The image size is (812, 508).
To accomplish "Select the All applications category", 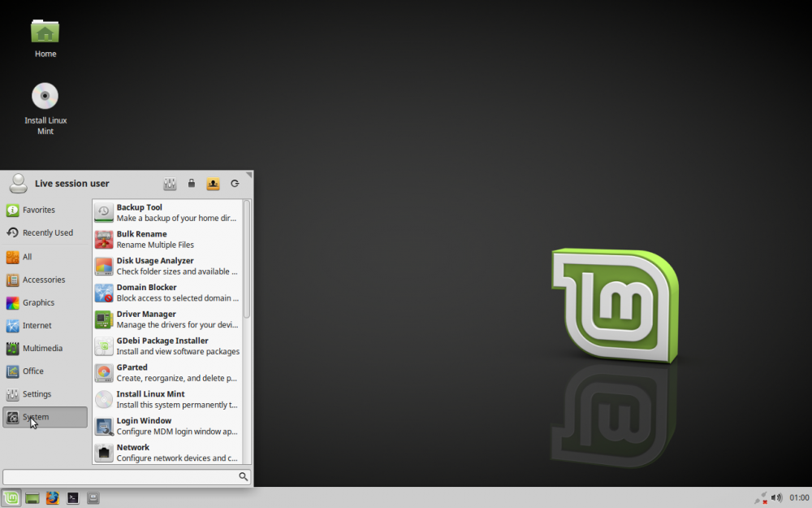I will pyautogui.click(x=45, y=257).
